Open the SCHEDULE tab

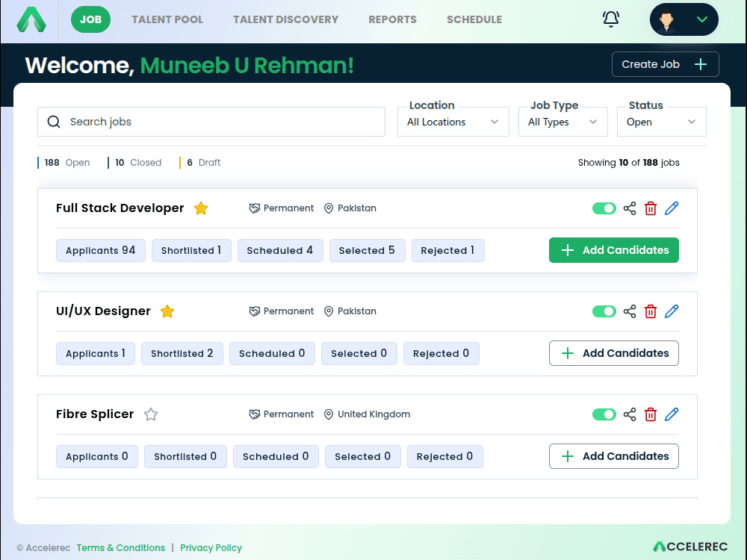(x=474, y=19)
